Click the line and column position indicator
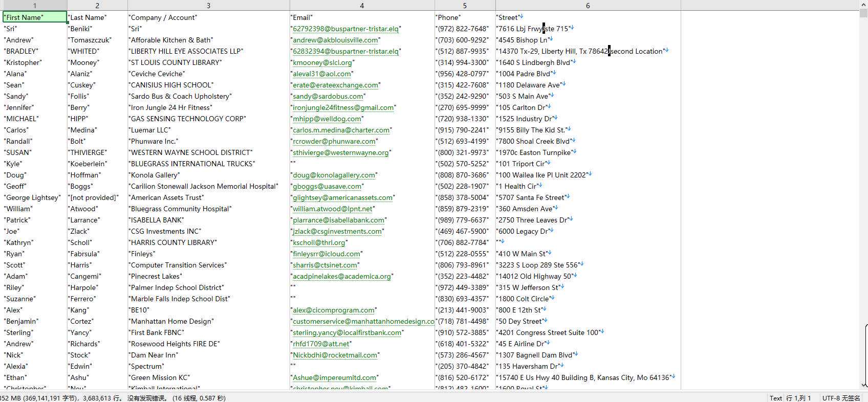This screenshot has width=868, height=402. [798, 398]
